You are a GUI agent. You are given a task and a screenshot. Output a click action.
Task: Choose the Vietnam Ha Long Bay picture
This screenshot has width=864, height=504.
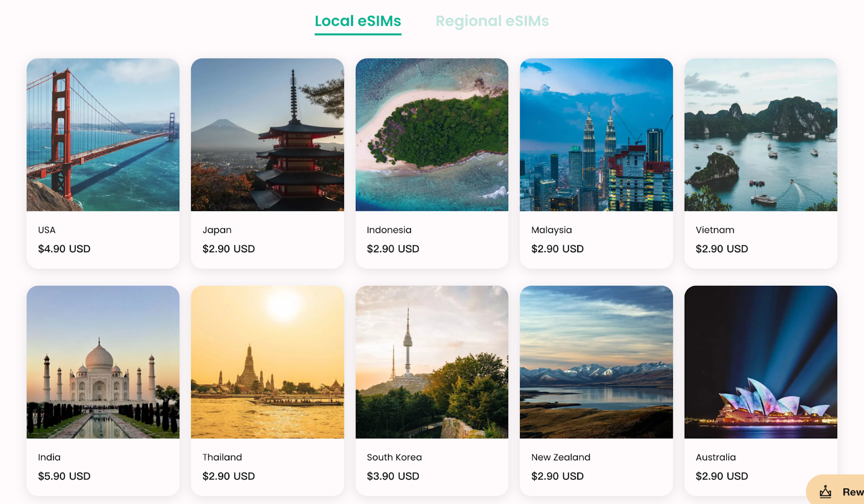761,134
